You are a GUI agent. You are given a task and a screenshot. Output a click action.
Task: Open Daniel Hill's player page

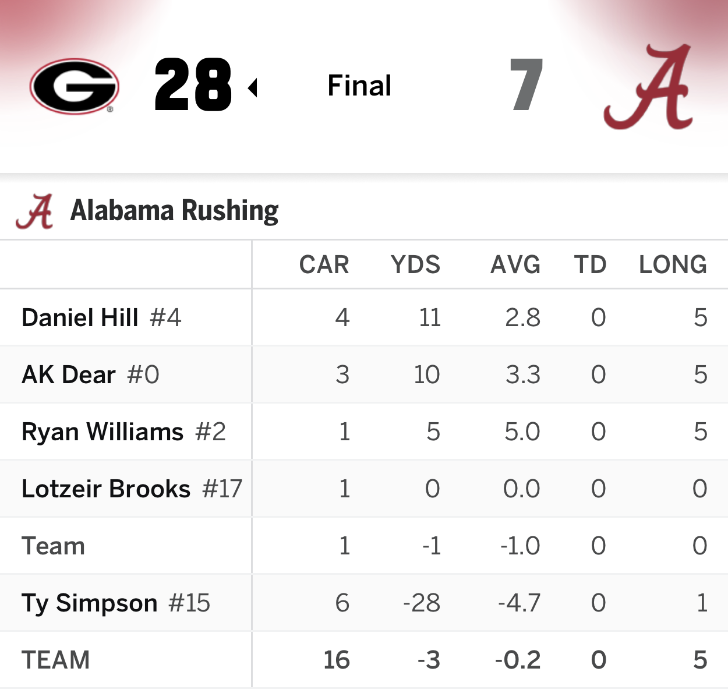click(80, 318)
